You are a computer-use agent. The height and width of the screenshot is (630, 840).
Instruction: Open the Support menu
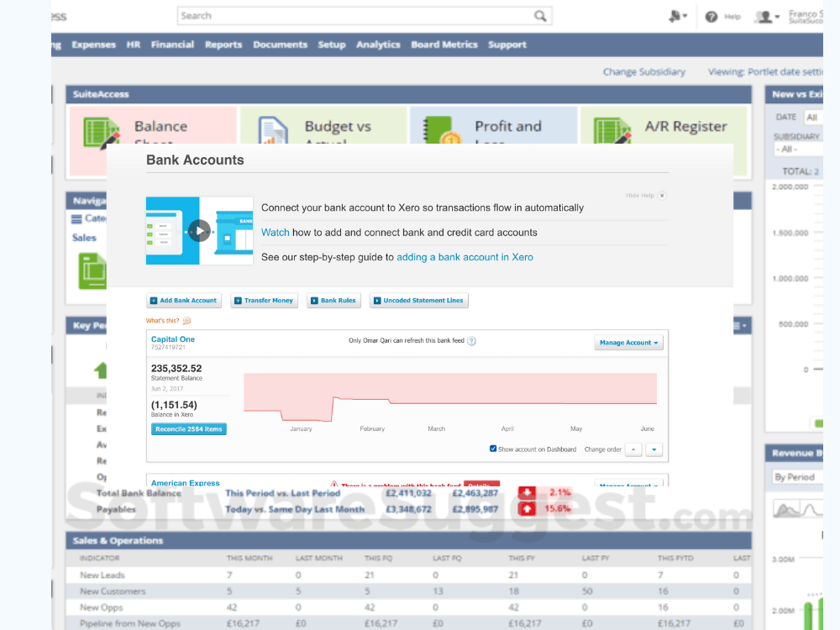507,45
